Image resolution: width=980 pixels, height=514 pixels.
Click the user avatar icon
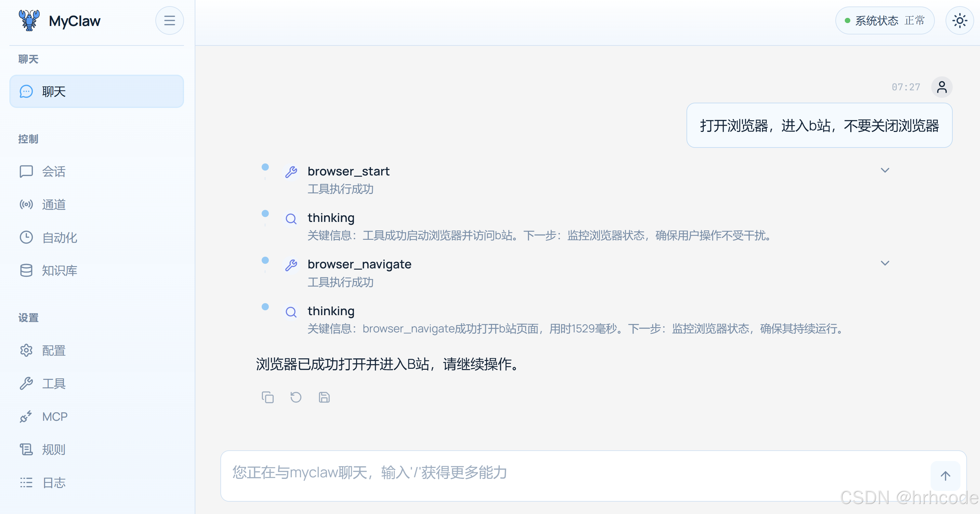click(x=942, y=87)
